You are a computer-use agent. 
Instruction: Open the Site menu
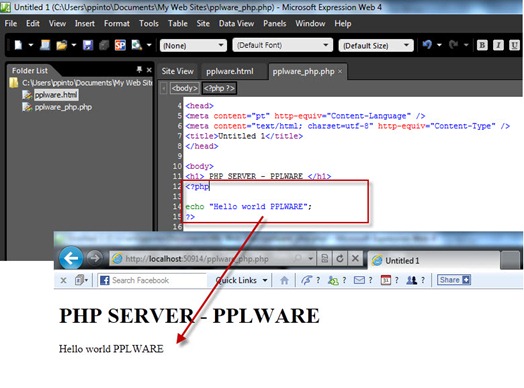pos(203,23)
